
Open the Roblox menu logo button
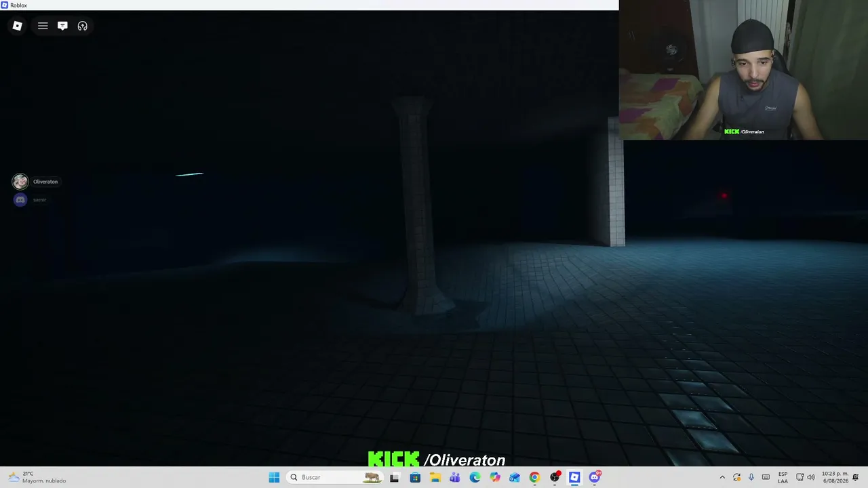[18, 26]
